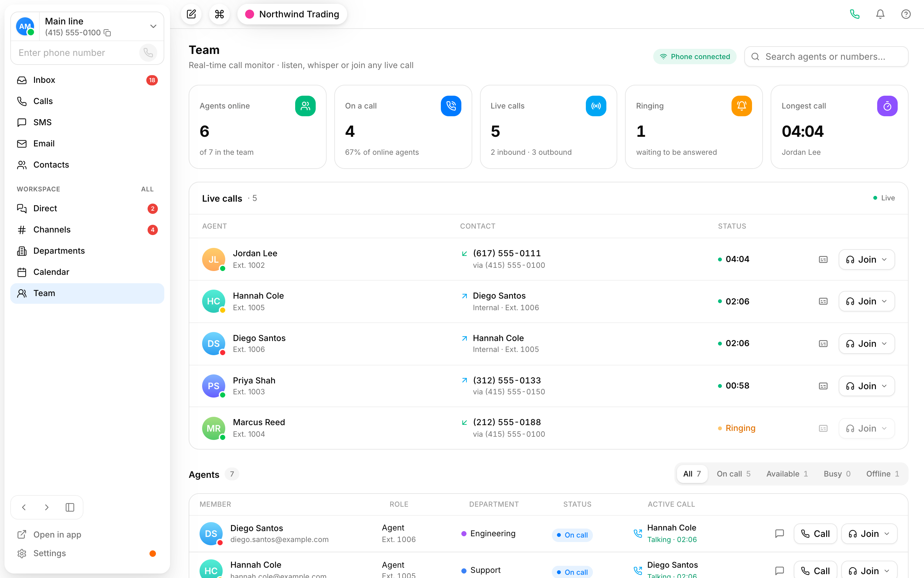Open Channels in the workspace
This screenshot has width=924, height=578.
88,229
